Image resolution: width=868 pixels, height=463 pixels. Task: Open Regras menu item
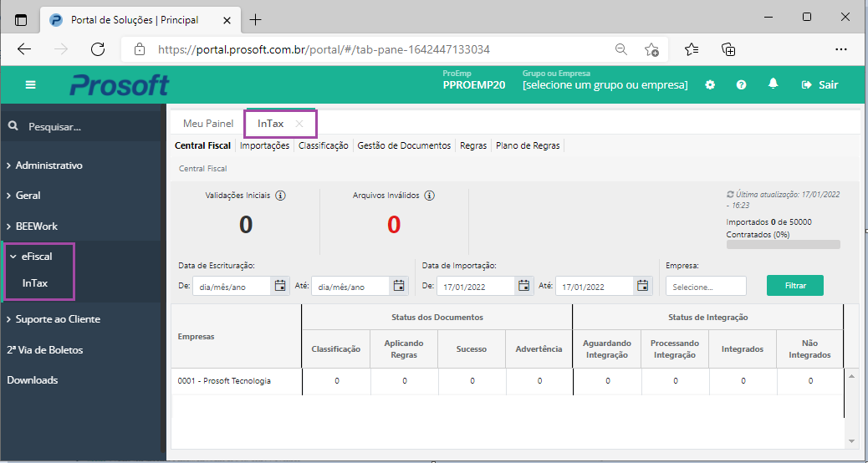click(x=473, y=145)
